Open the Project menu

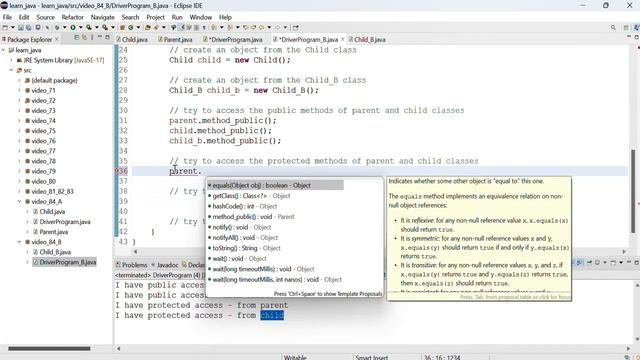(156, 17)
